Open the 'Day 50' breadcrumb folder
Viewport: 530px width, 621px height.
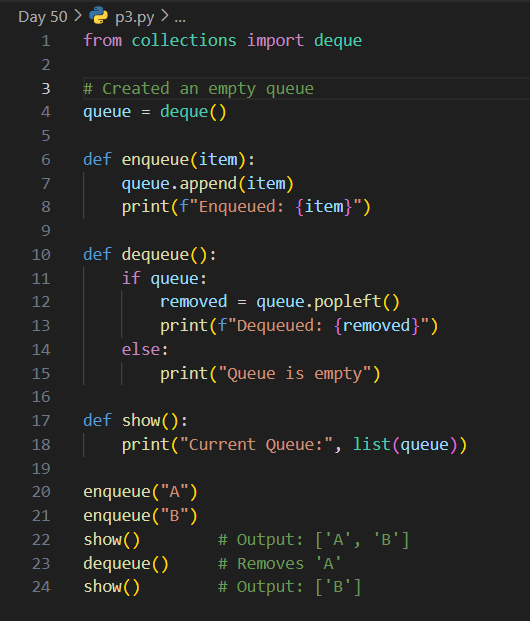click(x=43, y=17)
